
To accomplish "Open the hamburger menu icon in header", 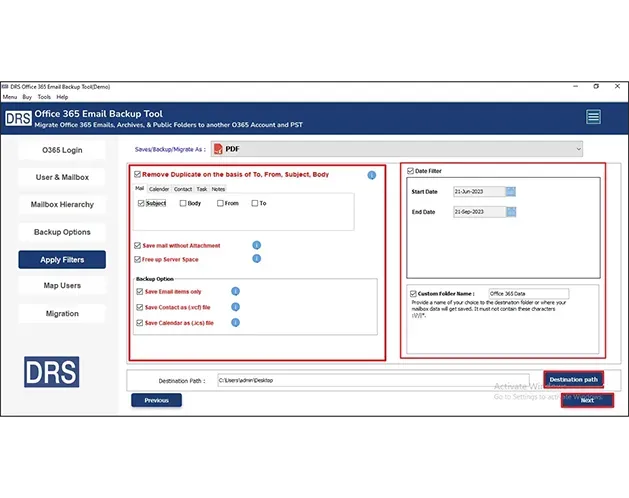I will [x=593, y=117].
